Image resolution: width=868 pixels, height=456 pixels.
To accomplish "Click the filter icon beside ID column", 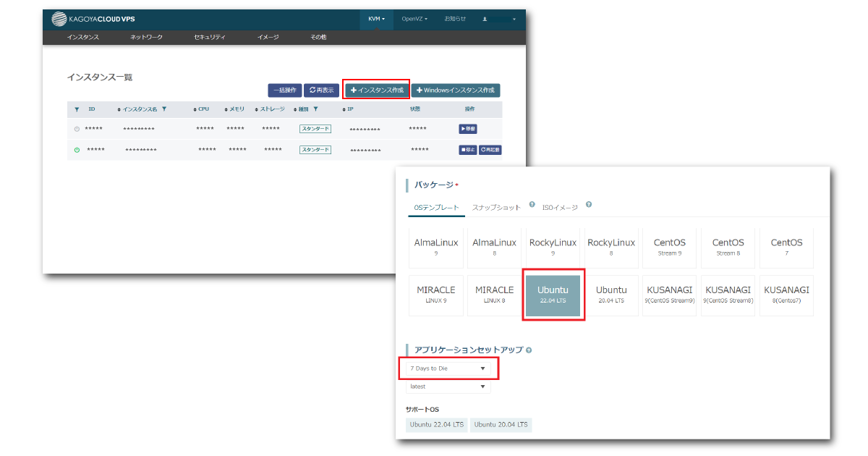I will [77, 109].
